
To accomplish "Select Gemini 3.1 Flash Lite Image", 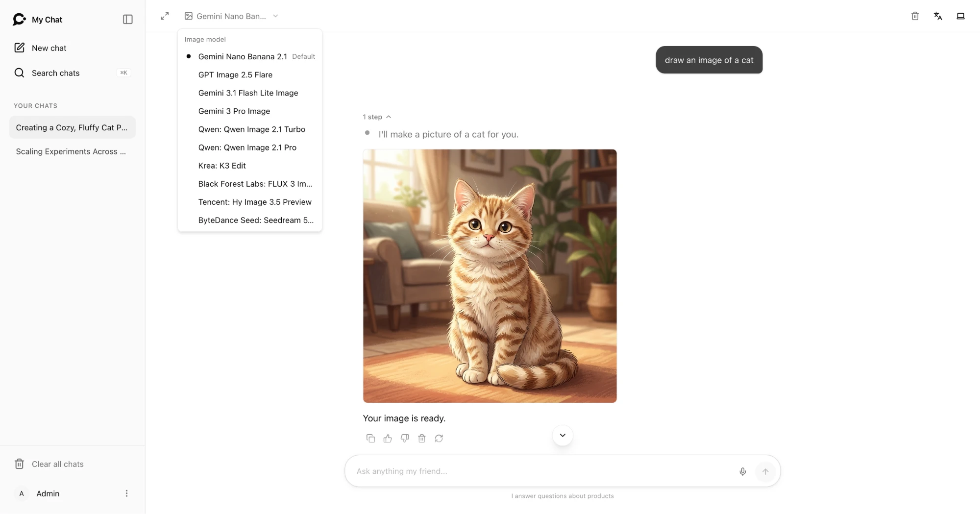I will point(250,93).
